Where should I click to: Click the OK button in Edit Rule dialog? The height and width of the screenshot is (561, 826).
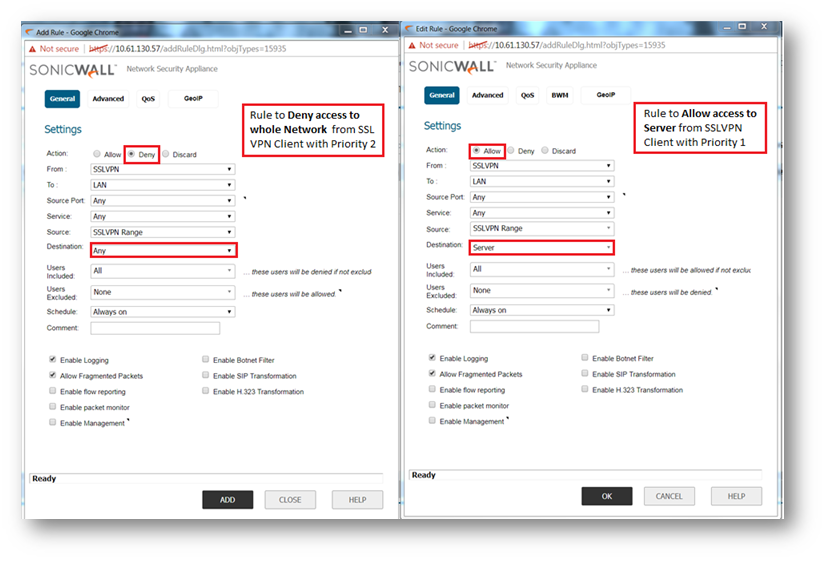click(x=606, y=496)
